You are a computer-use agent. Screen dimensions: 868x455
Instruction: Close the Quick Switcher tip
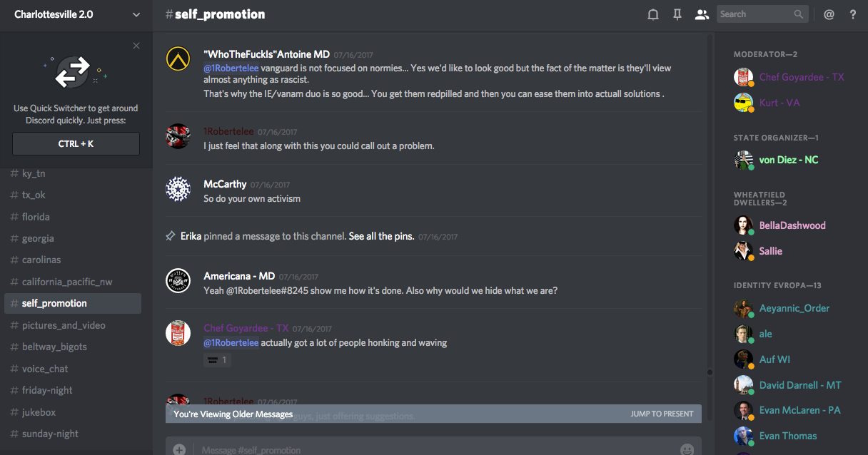click(136, 46)
